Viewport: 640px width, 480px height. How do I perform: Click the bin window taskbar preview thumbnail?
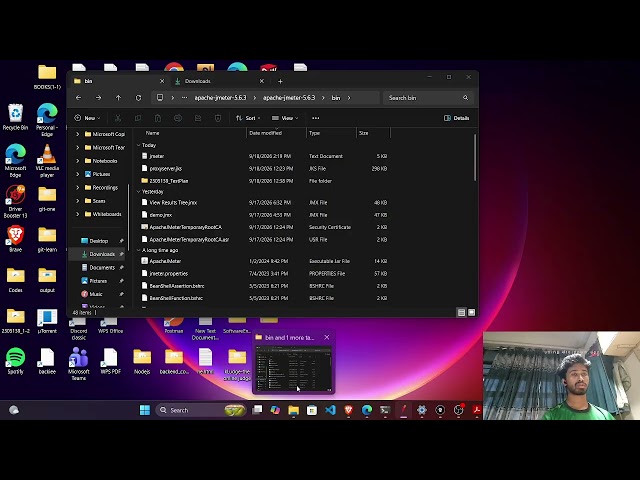(x=294, y=368)
